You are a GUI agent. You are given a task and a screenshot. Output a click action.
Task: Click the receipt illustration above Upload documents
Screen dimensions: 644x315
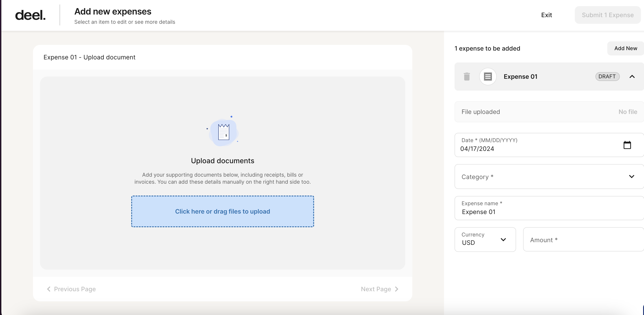(223, 132)
